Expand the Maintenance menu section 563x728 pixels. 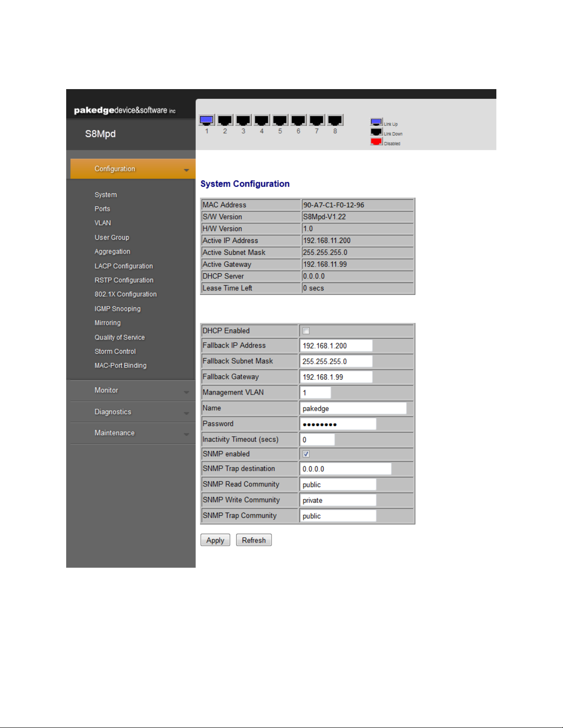[x=133, y=433]
